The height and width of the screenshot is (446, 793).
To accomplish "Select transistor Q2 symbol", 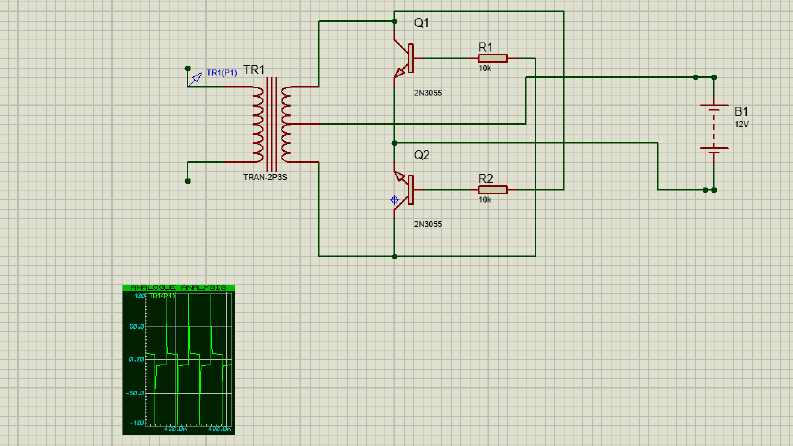I will click(x=405, y=190).
